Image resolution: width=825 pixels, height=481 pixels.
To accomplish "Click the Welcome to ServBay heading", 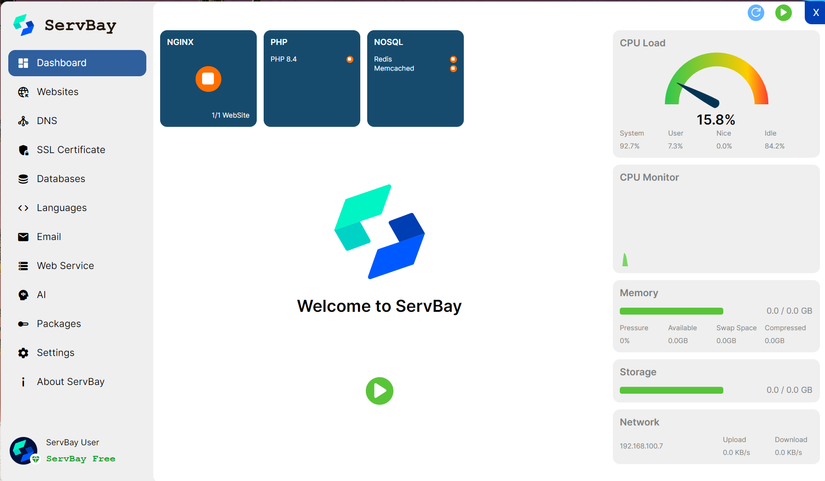I will 379,306.
